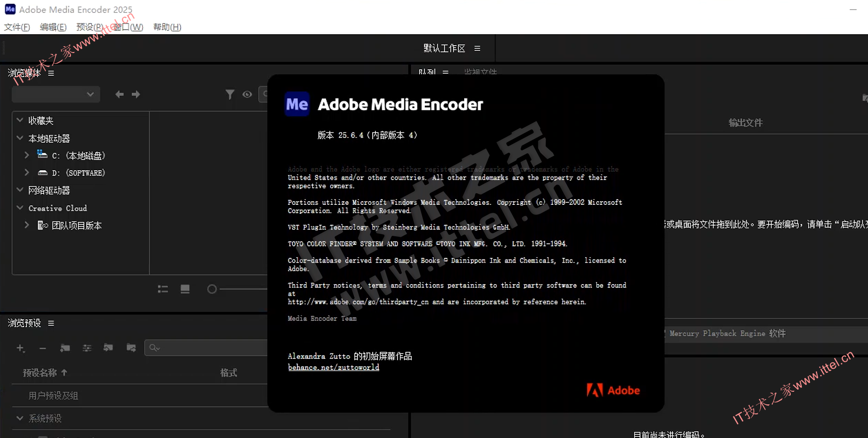The height and width of the screenshot is (438, 868).
Task: Open the 帮助 menu
Action: pos(167,27)
